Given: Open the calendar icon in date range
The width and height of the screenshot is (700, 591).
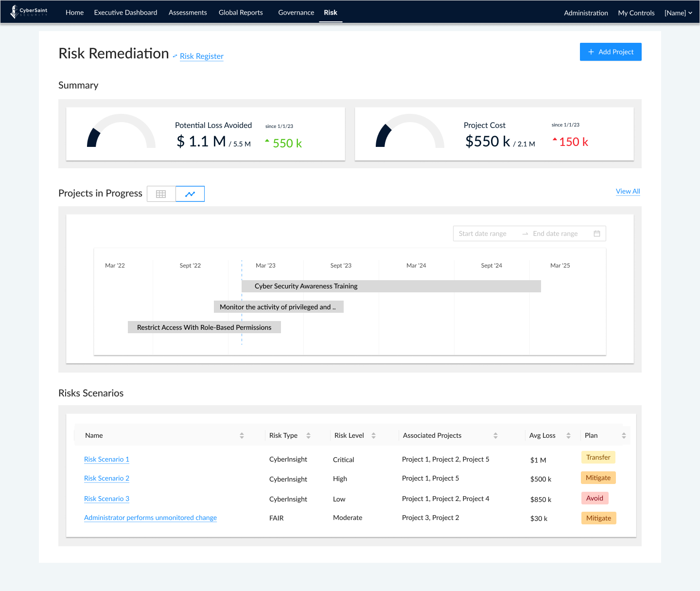Looking at the screenshot, I should 597,233.
